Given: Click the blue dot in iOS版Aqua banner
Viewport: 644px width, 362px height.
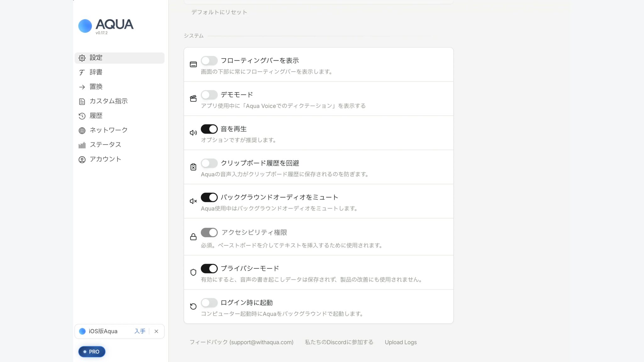Looking at the screenshot, I should pyautogui.click(x=82, y=331).
